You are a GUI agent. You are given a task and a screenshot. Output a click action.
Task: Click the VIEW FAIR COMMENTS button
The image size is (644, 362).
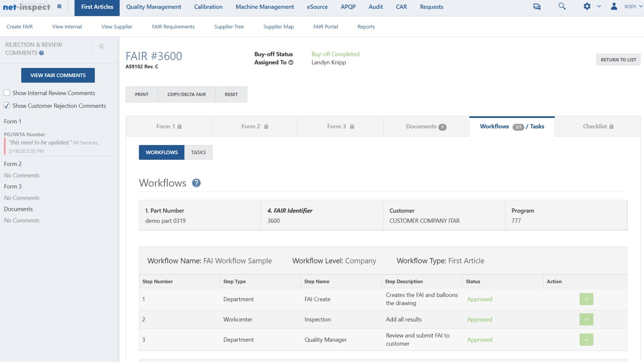pyautogui.click(x=58, y=75)
